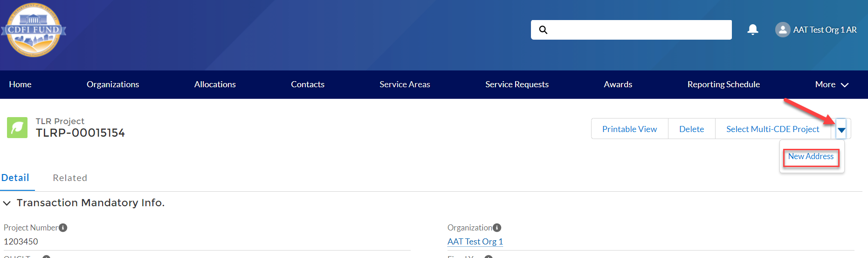Switch to the Related tab

[x=70, y=178]
